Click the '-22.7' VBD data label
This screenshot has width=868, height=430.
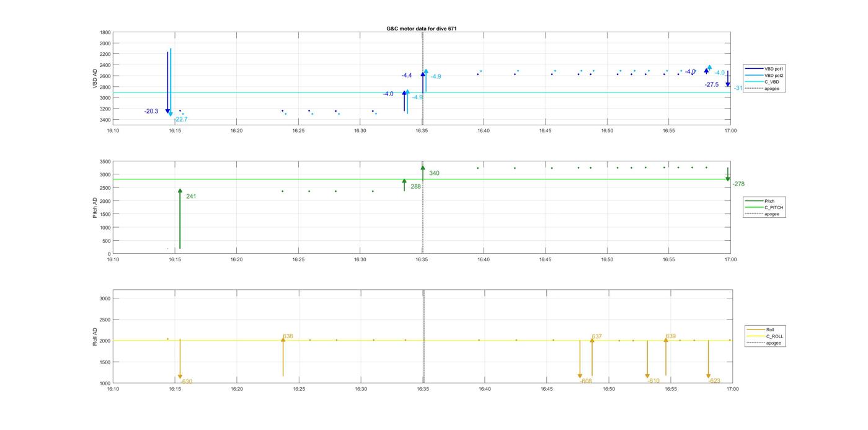(180, 120)
